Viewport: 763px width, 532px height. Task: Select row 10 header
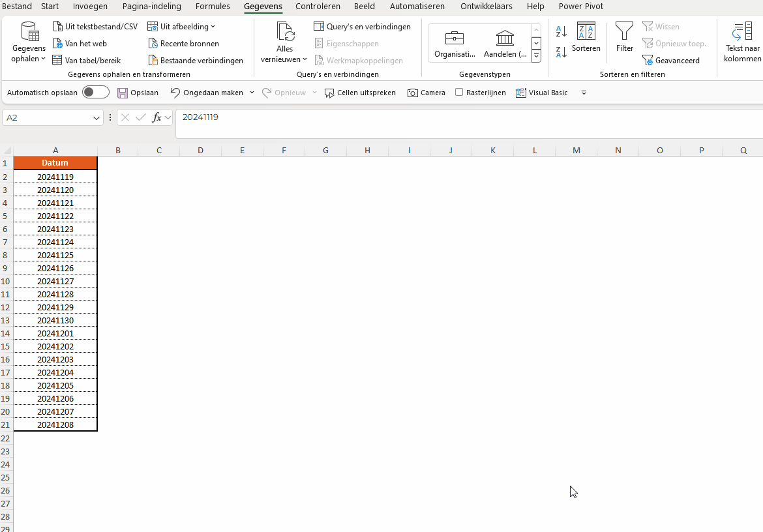tap(5, 281)
